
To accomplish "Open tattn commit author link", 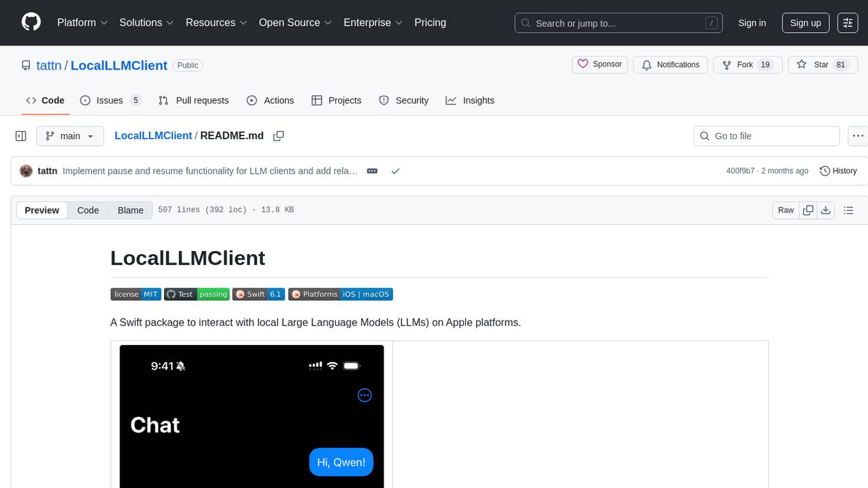I will tap(47, 171).
